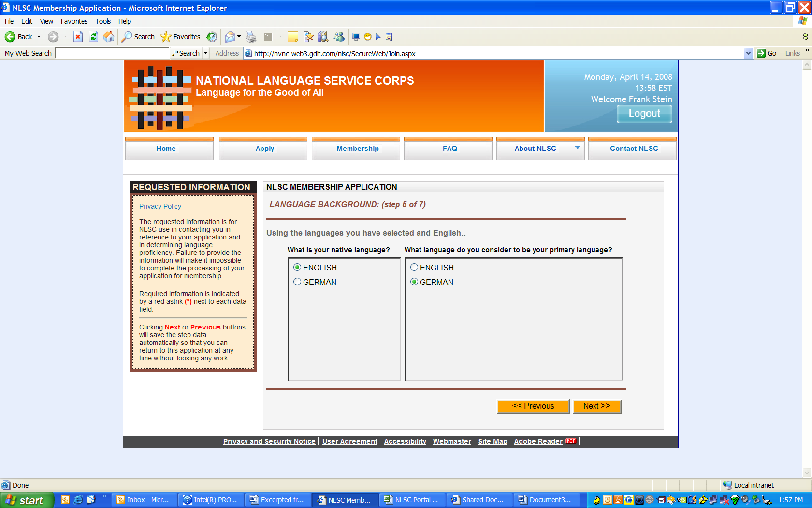Launch Outlook from the Quick Launch bar
This screenshot has height=508, width=812.
[65, 500]
